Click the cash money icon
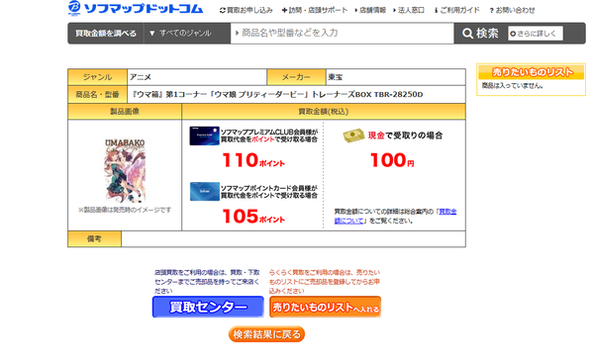The image size is (594, 364). [353, 136]
